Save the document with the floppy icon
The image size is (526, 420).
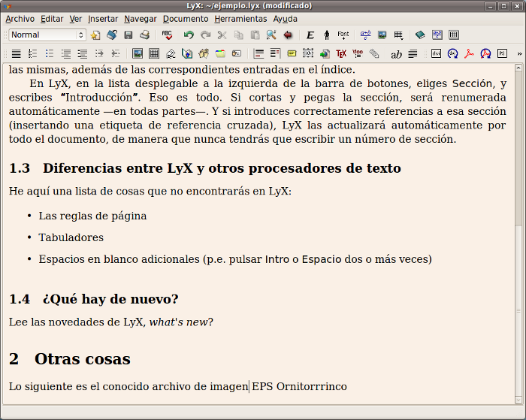tap(128, 35)
